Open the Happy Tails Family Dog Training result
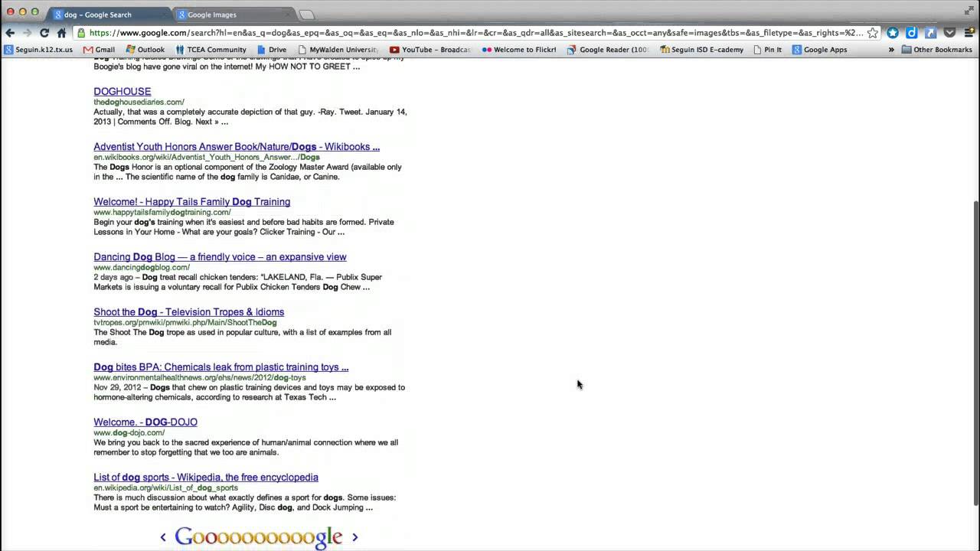980x551 pixels. tap(191, 201)
